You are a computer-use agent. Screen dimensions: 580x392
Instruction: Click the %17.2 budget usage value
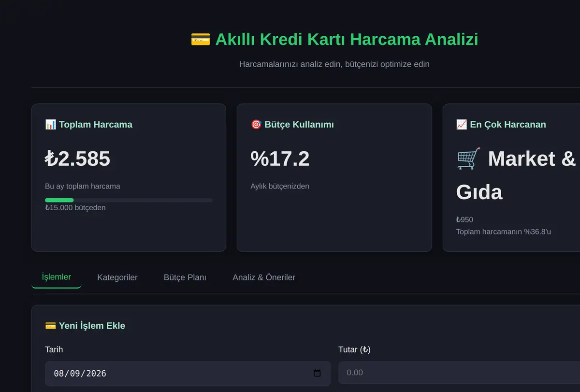[x=280, y=159]
